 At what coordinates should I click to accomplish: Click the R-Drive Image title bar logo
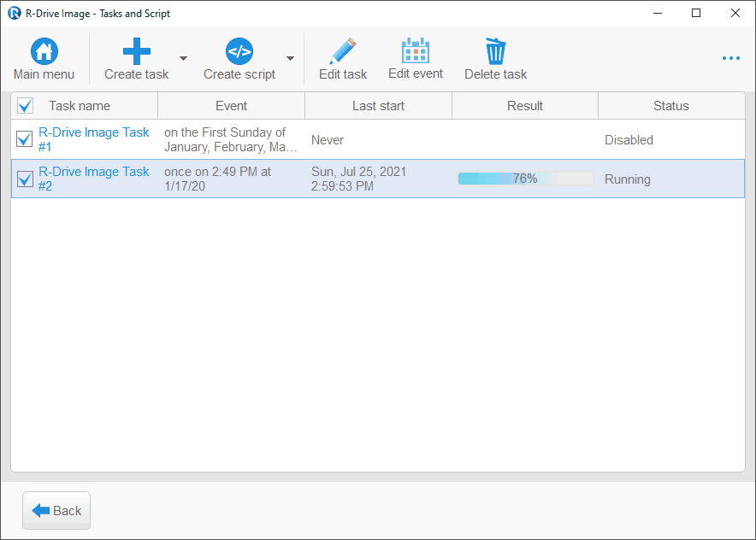pyautogui.click(x=14, y=13)
